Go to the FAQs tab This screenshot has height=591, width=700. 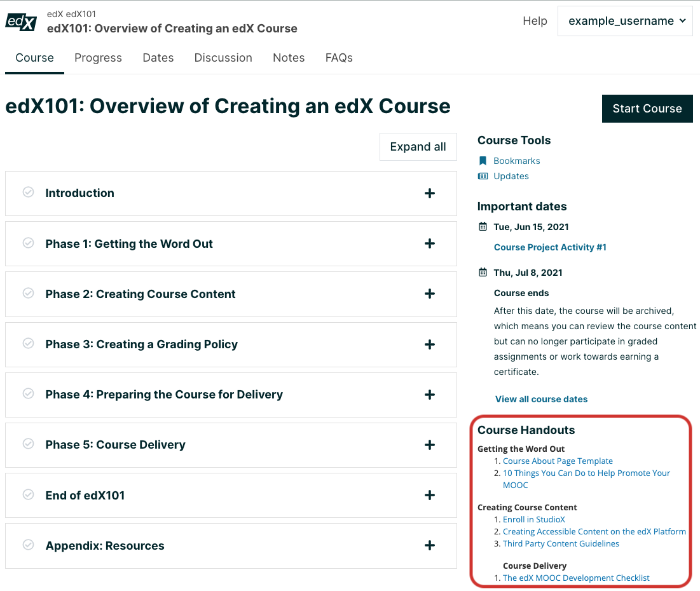click(339, 58)
